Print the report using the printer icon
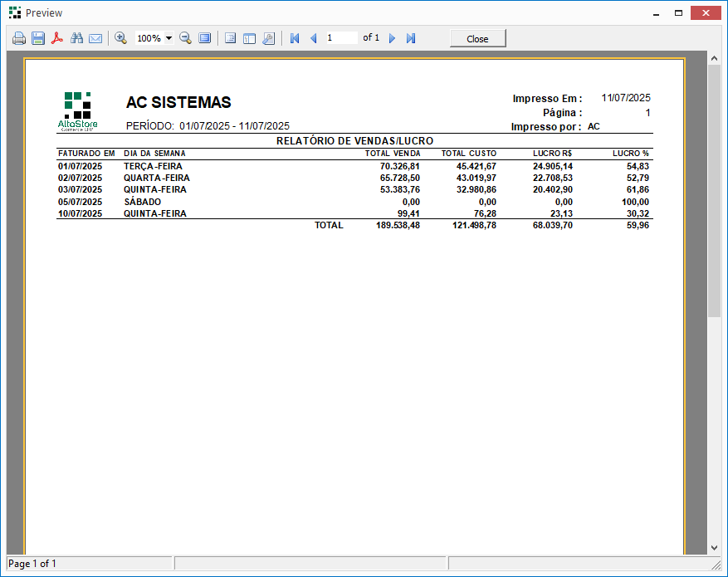This screenshot has height=577, width=728. coord(19,38)
